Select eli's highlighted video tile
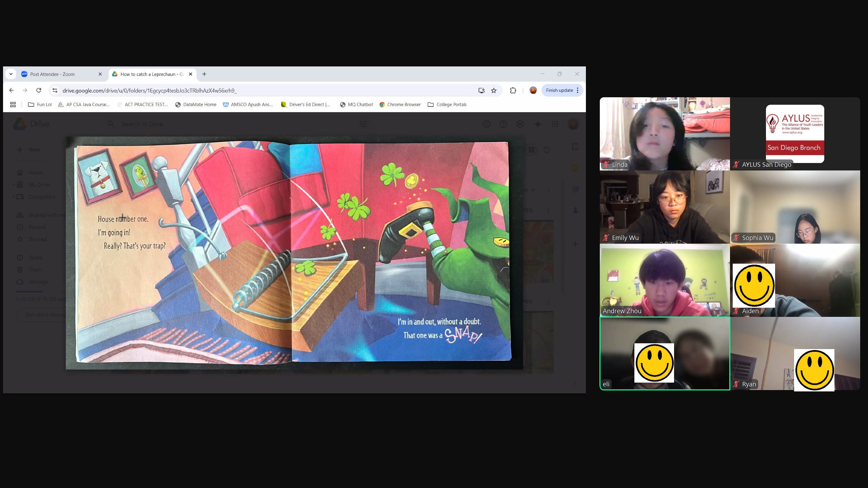868x488 pixels. [x=665, y=353]
